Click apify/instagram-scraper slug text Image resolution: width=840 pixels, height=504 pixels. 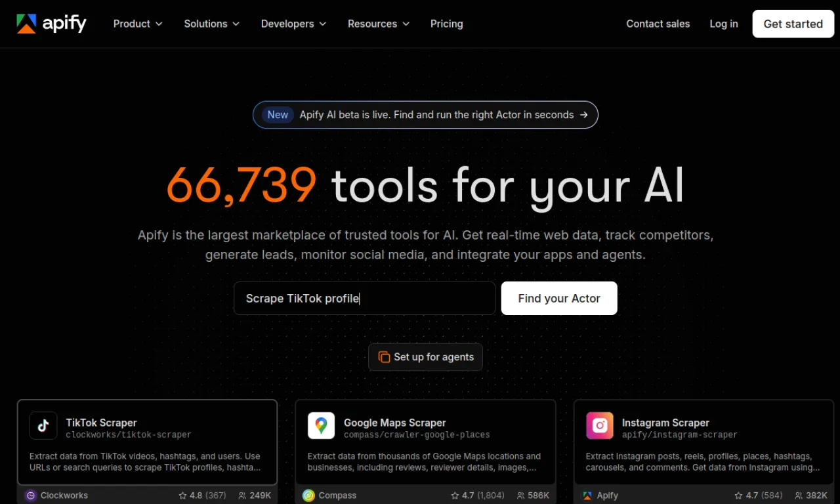[680, 435]
